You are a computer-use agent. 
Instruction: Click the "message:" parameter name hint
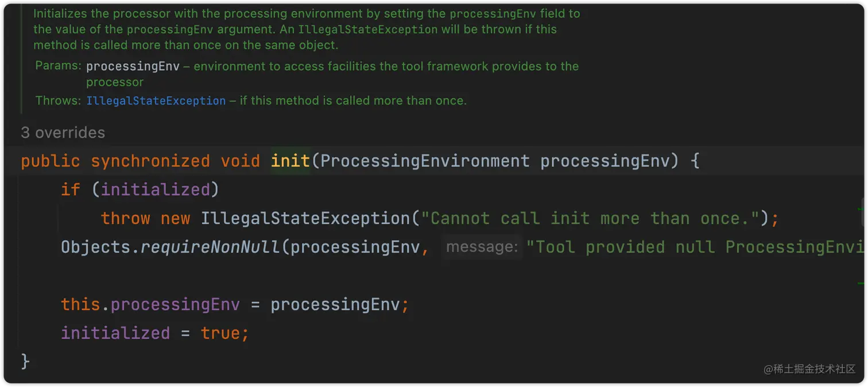482,247
